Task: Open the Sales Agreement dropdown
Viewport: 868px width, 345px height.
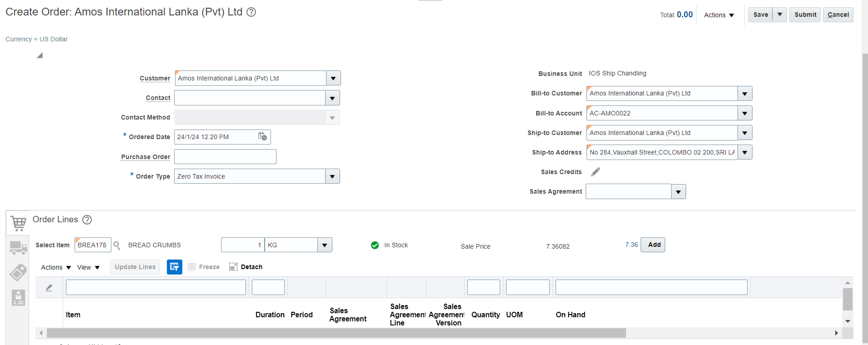Action: pos(678,192)
